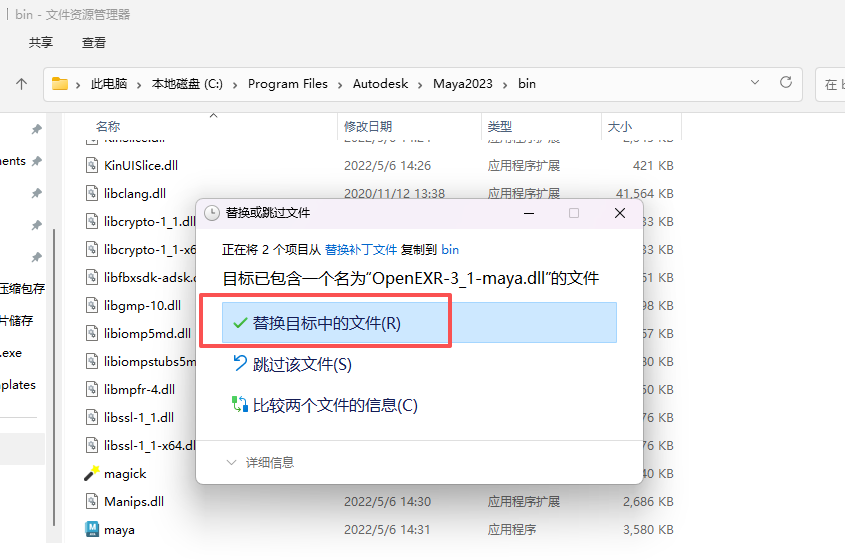Navigate to Autodesk breadcrumb

point(380,84)
